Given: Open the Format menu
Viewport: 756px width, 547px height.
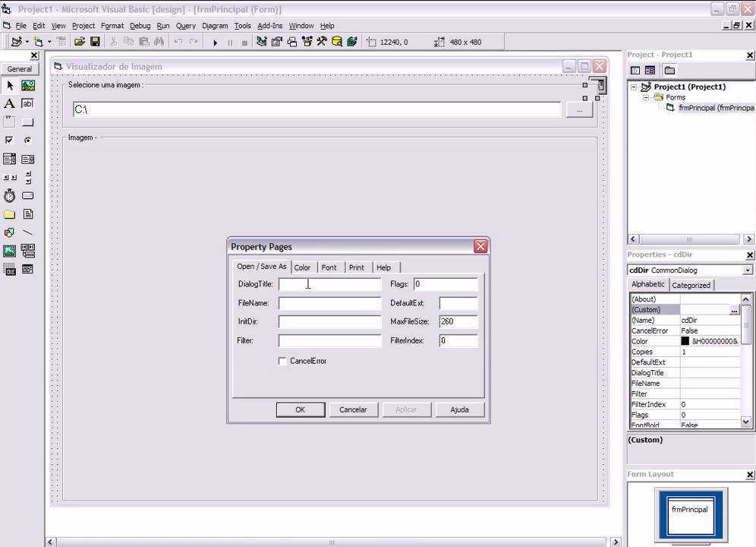Looking at the screenshot, I should [x=112, y=26].
